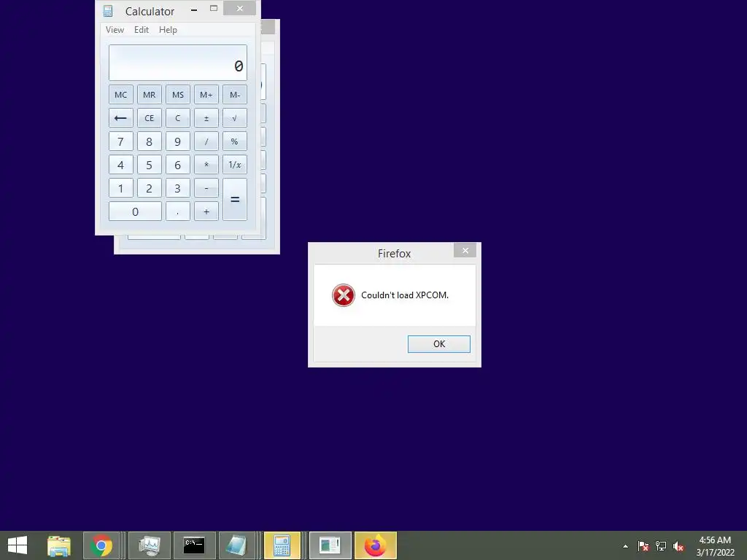Click the multiply asterisk key
The width and height of the screenshot is (747, 560).
206,164
